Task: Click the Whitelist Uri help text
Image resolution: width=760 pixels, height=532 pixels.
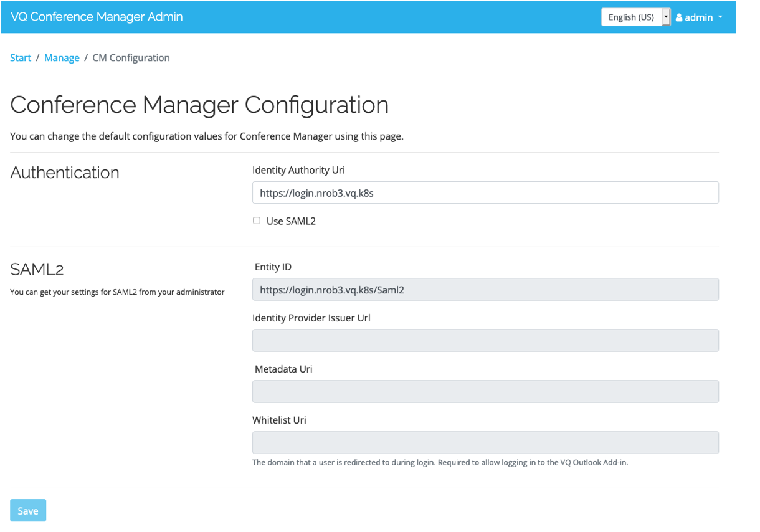Action: (x=440, y=463)
